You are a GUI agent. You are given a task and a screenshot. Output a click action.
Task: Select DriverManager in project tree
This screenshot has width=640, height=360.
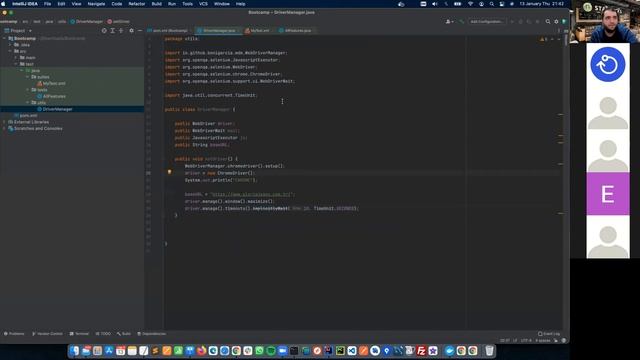tap(57, 109)
